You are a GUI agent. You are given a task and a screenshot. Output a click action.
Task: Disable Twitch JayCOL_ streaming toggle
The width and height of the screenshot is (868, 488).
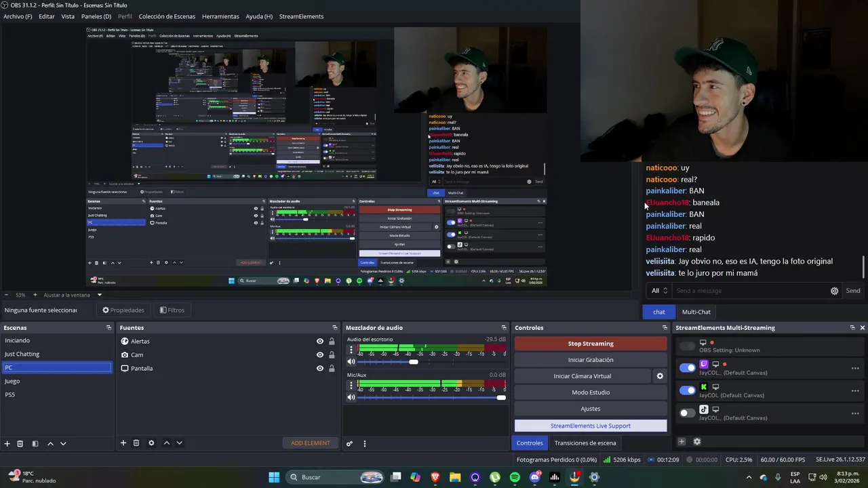pyautogui.click(x=688, y=368)
